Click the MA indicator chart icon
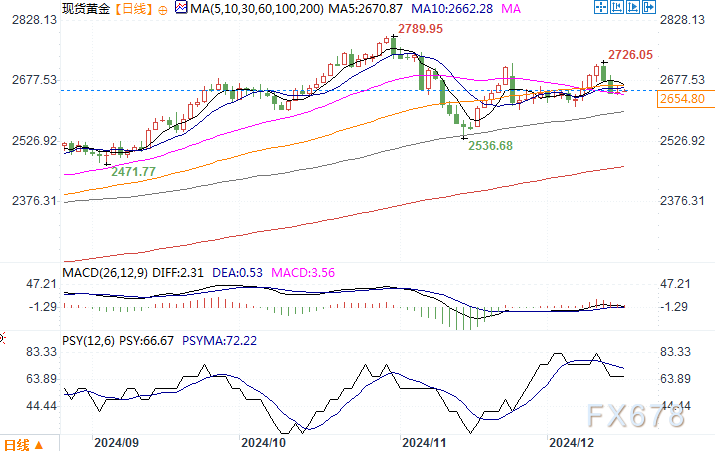Image resolution: width=715 pixels, height=451 pixels. click(x=181, y=8)
